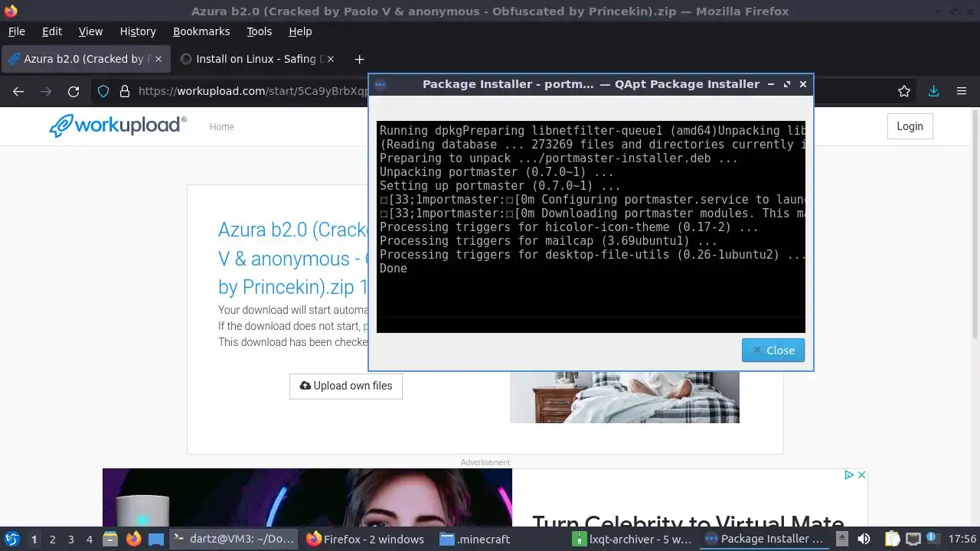Launch file manager from panel quicklaunch
This screenshot has height=551, width=980.
[x=110, y=539]
